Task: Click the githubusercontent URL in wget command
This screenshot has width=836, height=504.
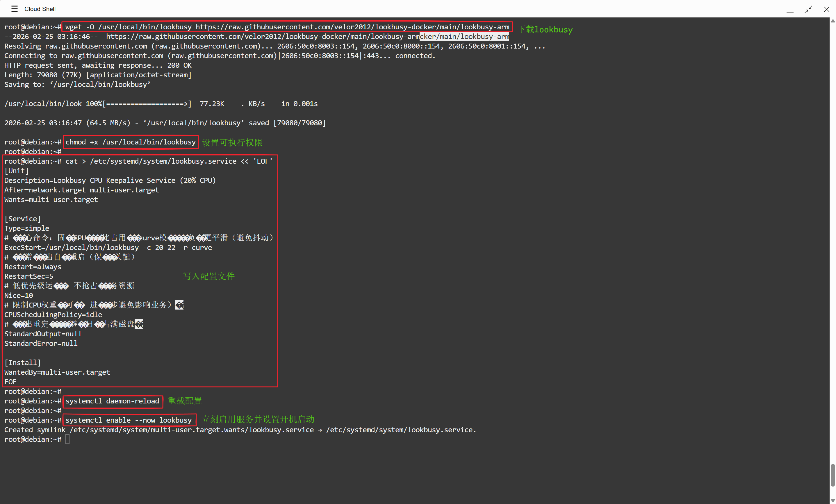Action: click(352, 27)
